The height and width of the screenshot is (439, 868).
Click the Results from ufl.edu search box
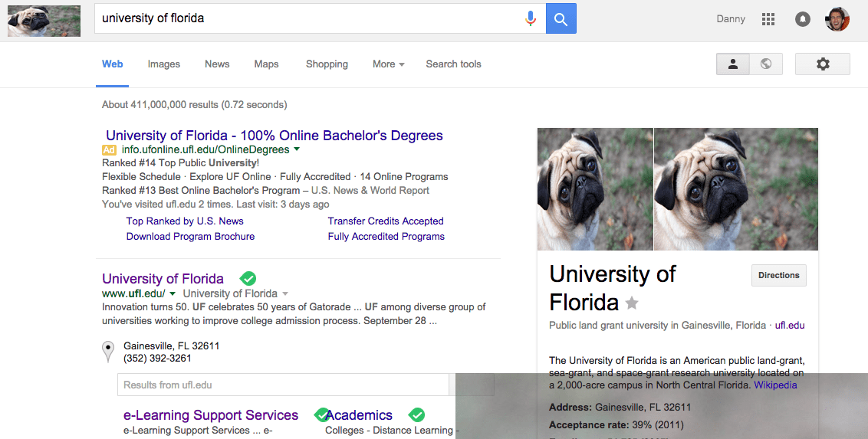(x=282, y=385)
